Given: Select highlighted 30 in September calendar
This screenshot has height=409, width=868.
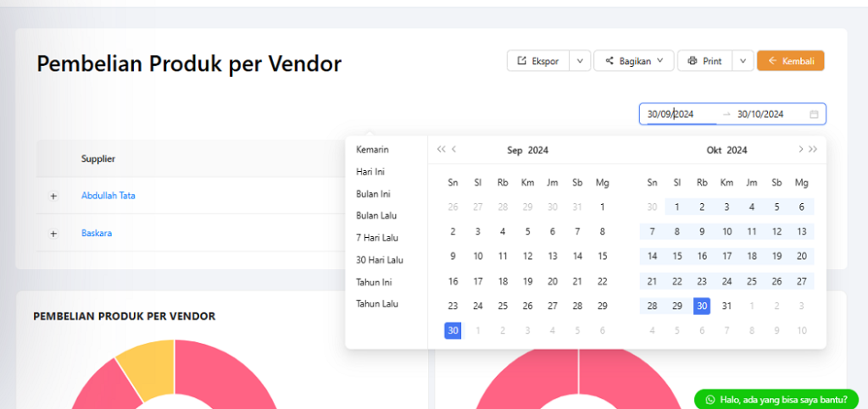Looking at the screenshot, I should pyautogui.click(x=453, y=330).
